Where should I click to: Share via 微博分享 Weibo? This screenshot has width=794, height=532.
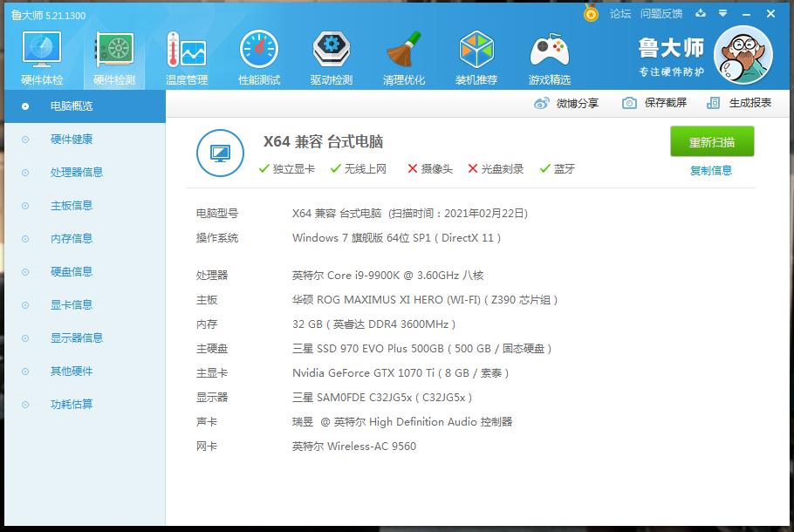pos(566,103)
